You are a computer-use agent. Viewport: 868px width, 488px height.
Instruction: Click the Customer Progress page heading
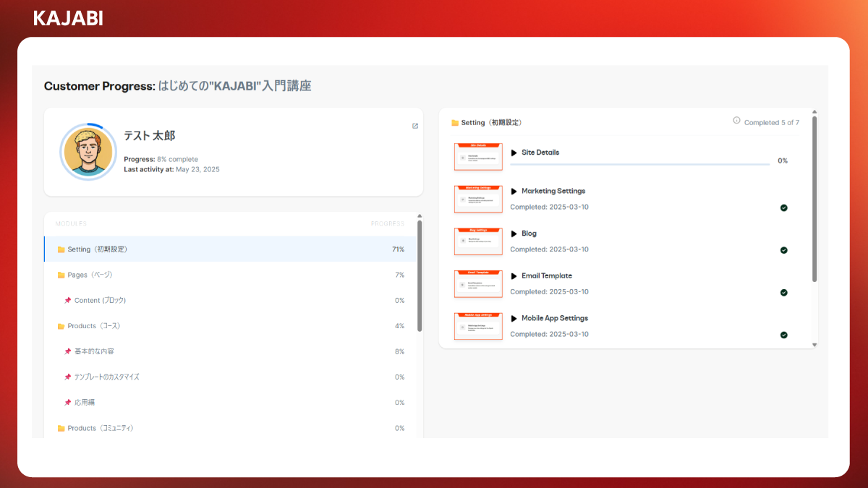point(178,86)
